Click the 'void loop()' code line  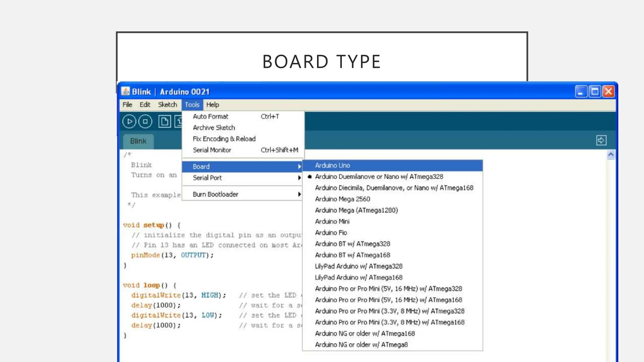[x=150, y=285]
